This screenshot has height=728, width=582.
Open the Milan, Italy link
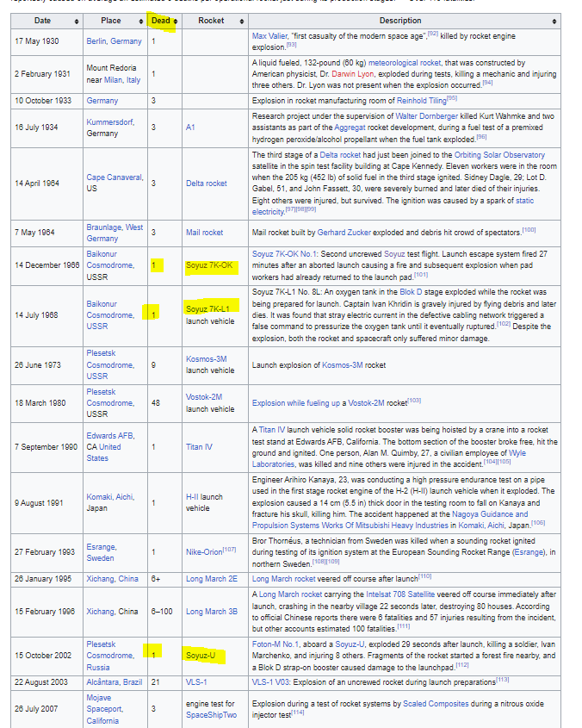(122, 80)
